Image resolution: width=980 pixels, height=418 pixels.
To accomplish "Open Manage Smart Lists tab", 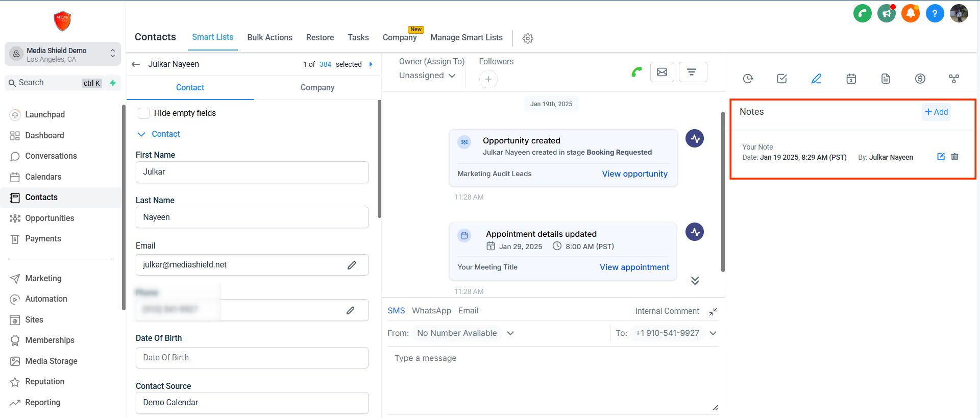I will (467, 38).
